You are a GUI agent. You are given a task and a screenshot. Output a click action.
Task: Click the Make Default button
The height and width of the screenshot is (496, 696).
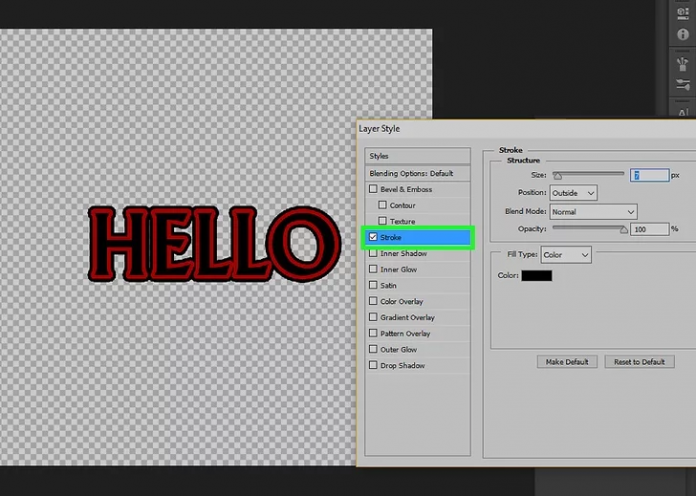pyautogui.click(x=567, y=361)
